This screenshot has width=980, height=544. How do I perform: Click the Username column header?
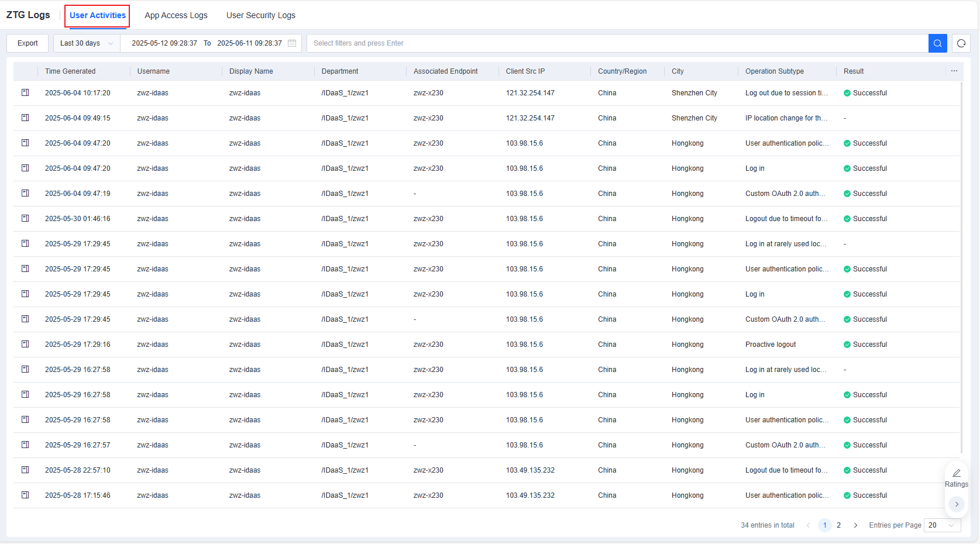(153, 71)
